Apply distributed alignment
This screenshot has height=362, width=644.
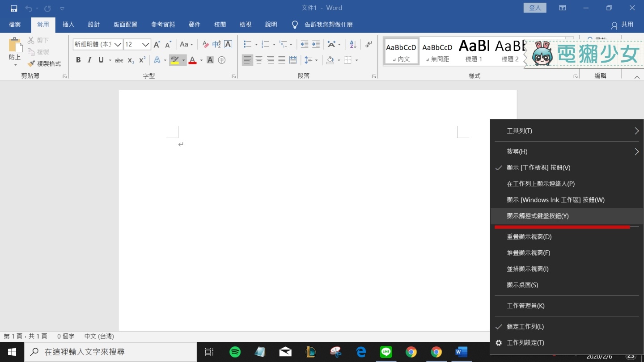tap(293, 60)
